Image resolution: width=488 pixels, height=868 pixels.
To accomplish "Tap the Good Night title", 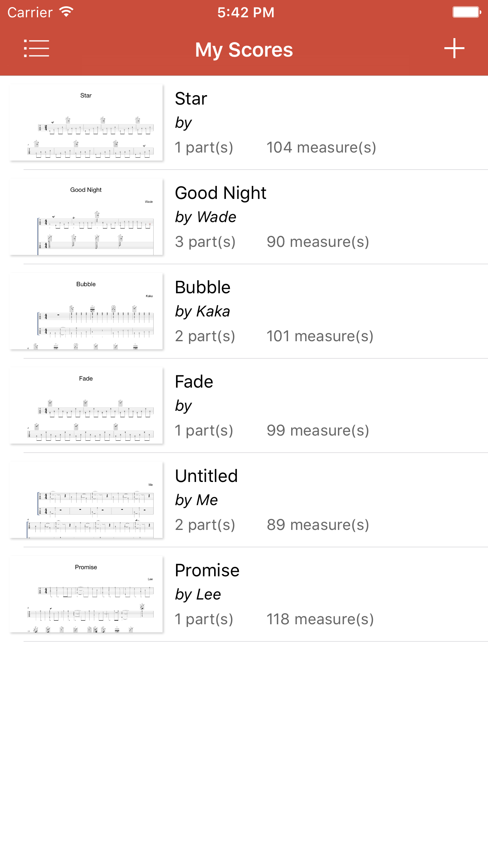I will pyautogui.click(x=220, y=193).
